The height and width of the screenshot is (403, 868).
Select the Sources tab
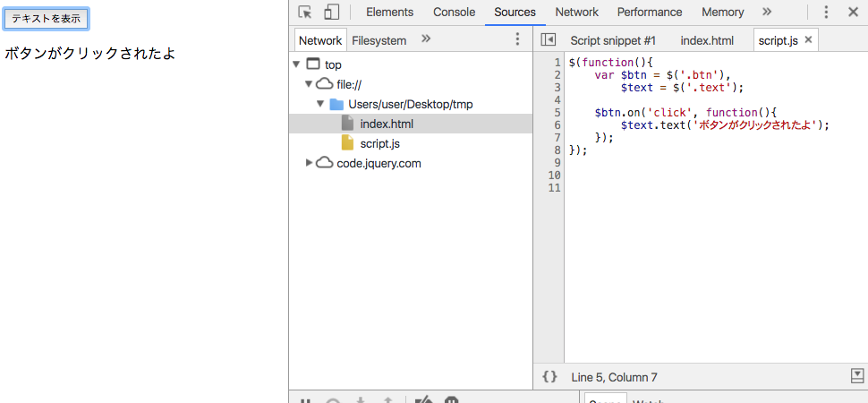[x=515, y=13]
